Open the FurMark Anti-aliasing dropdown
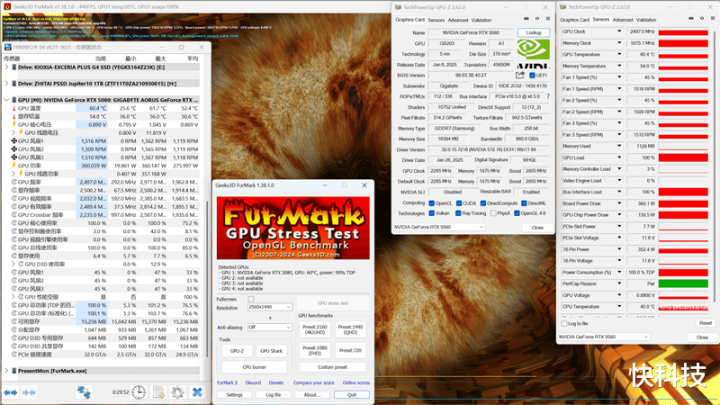This screenshot has height=405, width=720. 270,327
